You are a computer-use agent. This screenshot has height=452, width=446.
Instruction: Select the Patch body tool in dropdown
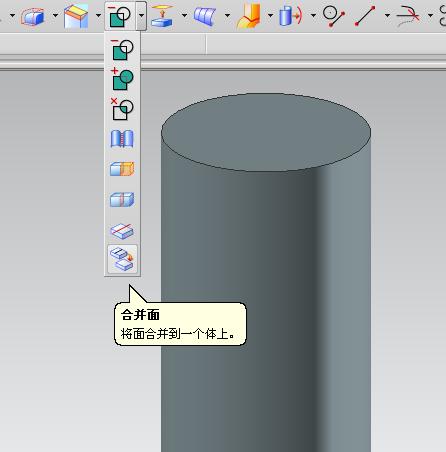coord(122,169)
